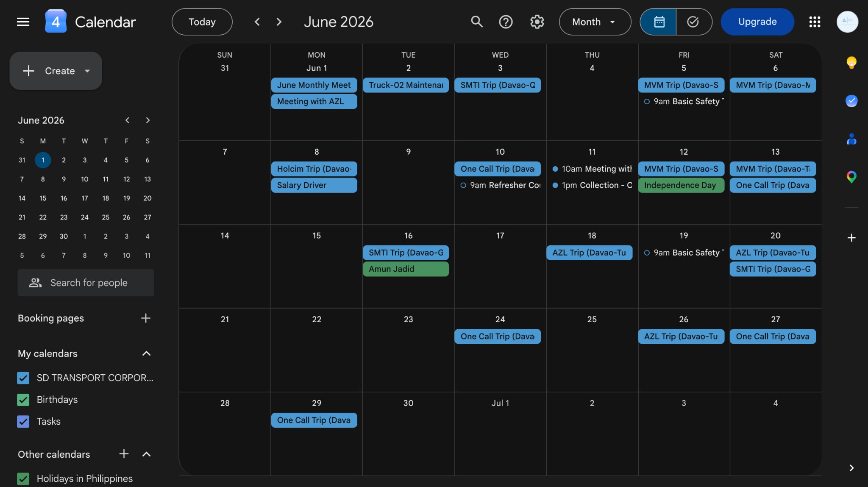Viewport: 868px width, 487px height.
Task: Open Tasks from the side panel
Action: [x=851, y=101]
